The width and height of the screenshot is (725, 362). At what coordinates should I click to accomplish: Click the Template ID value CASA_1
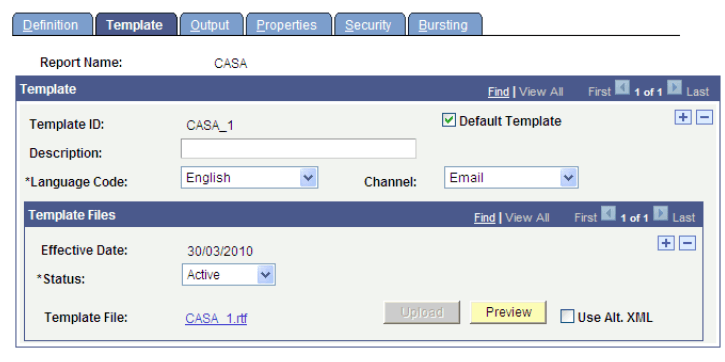[210, 125]
